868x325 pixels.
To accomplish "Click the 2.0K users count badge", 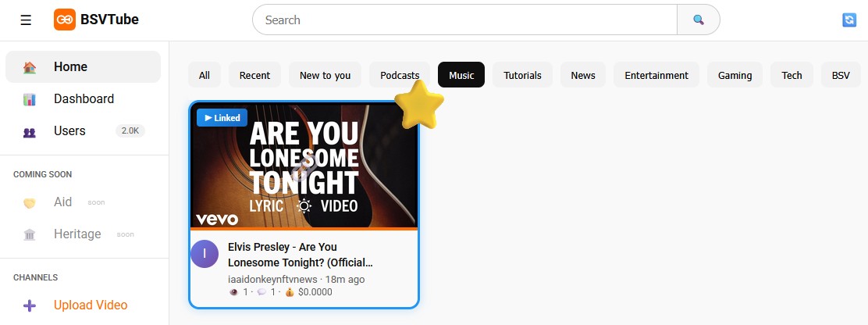I will point(130,131).
